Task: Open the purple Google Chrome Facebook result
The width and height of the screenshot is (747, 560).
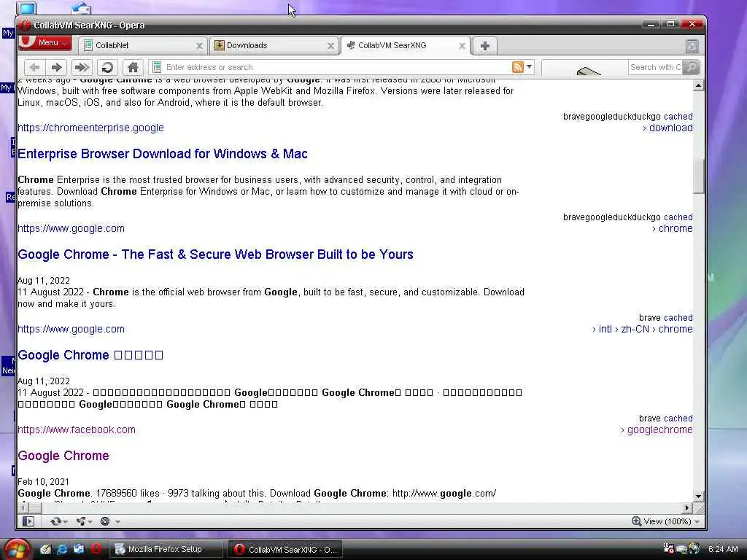Action: pos(63,456)
